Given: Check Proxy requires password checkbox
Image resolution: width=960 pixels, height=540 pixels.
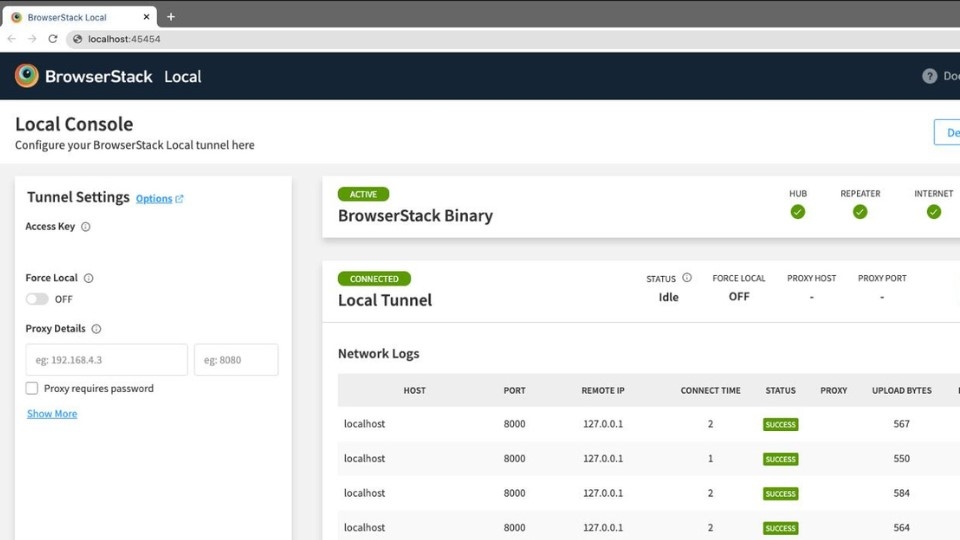Looking at the screenshot, I should (32, 388).
